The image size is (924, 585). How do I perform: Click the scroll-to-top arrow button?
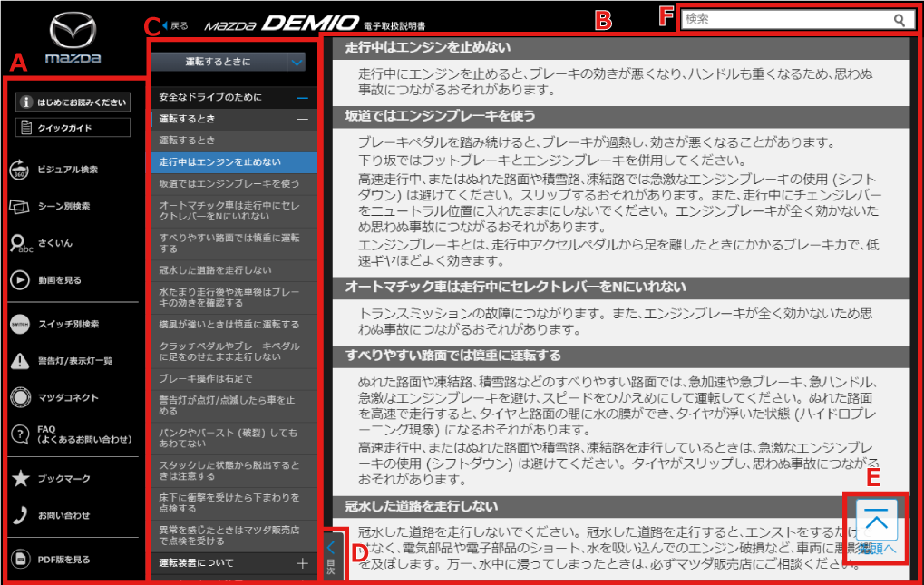[876, 520]
